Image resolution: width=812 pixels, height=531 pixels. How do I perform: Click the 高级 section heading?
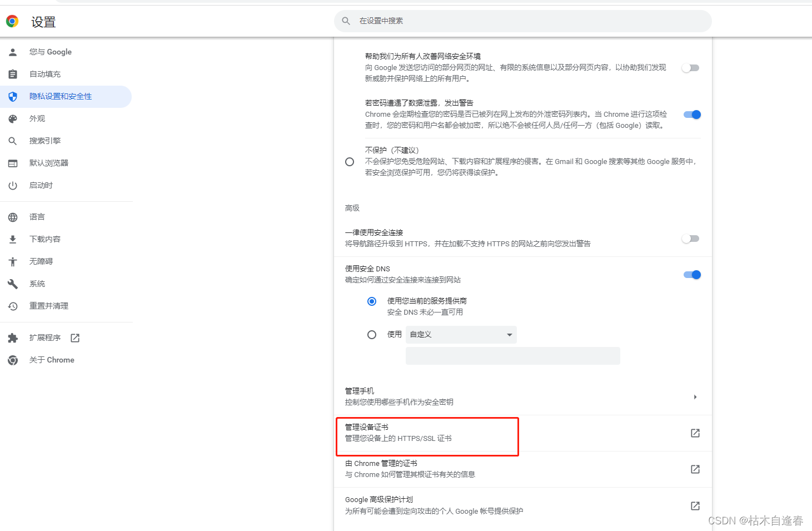(x=352, y=208)
